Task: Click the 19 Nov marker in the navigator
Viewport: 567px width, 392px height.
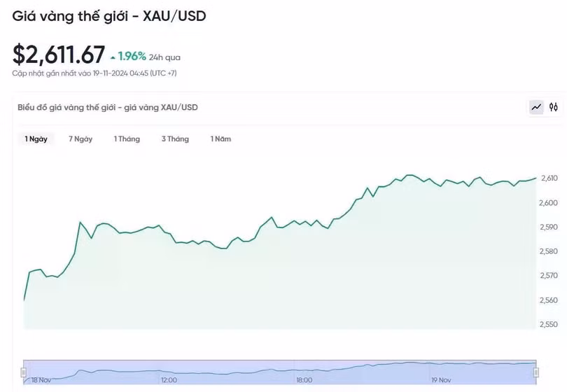Action: tap(441, 380)
